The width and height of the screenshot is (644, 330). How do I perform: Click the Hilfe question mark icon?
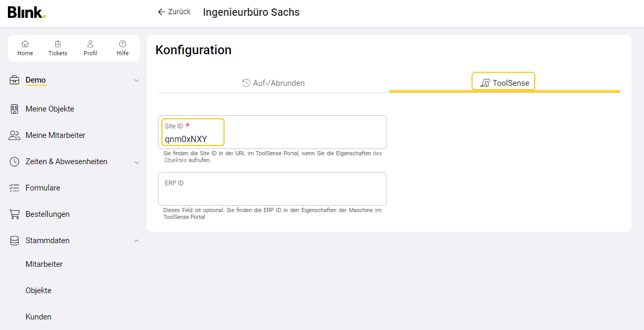click(123, 44)
